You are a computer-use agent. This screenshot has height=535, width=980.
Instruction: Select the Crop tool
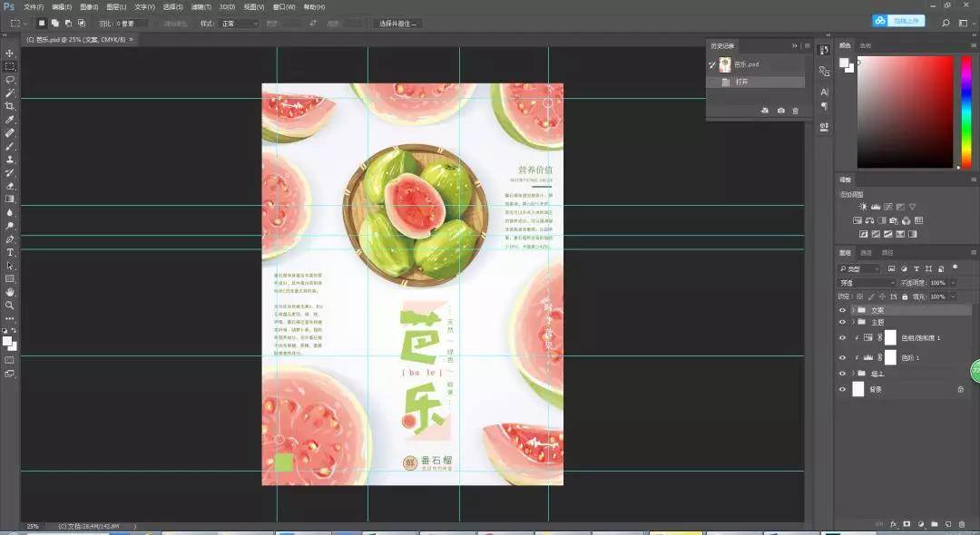coord(9,107)
